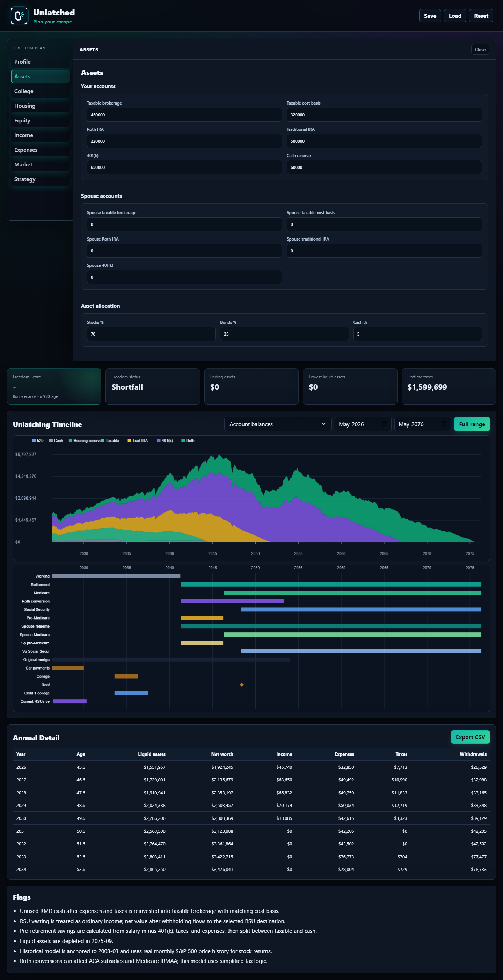Click the Withdrawals column header
The height and width of the screenshot is (980, 503).
point(473,754)
